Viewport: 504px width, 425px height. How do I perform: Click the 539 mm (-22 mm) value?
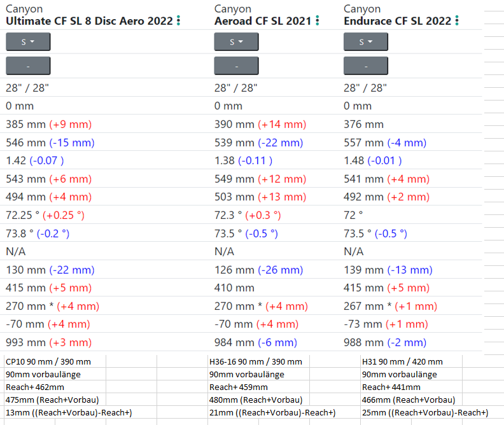coord(259,143)
